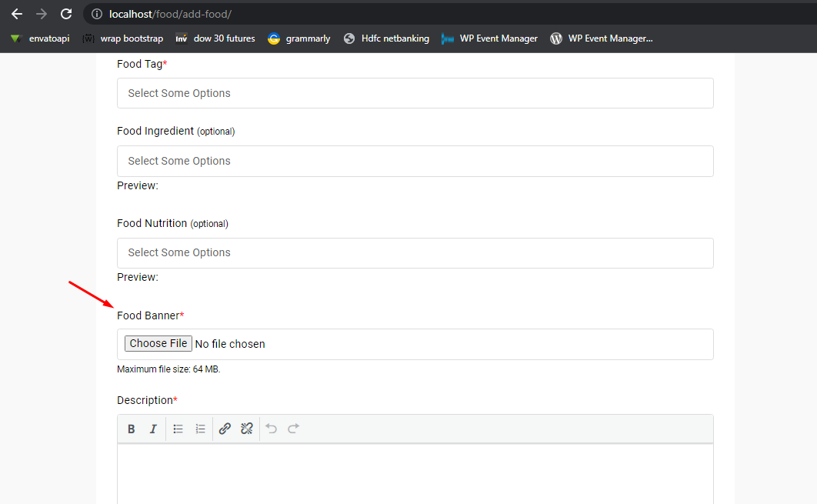Open the Hdfc netbanking bookmark

(387, 38)
